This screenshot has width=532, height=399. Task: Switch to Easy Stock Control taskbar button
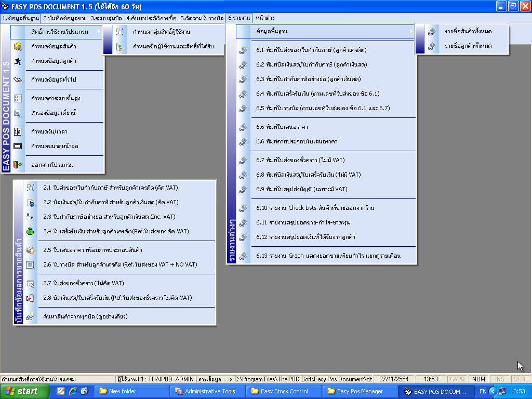coord(283,392)
